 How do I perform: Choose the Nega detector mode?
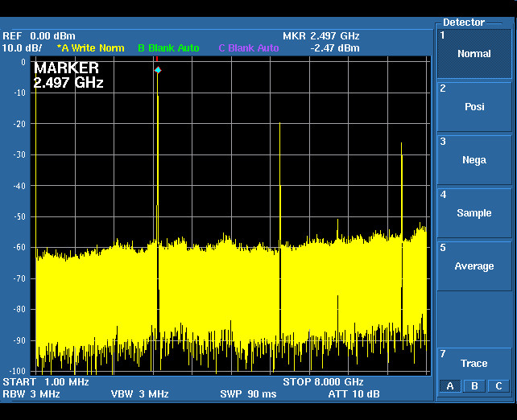pyautogui.click(x=474, y=160)
